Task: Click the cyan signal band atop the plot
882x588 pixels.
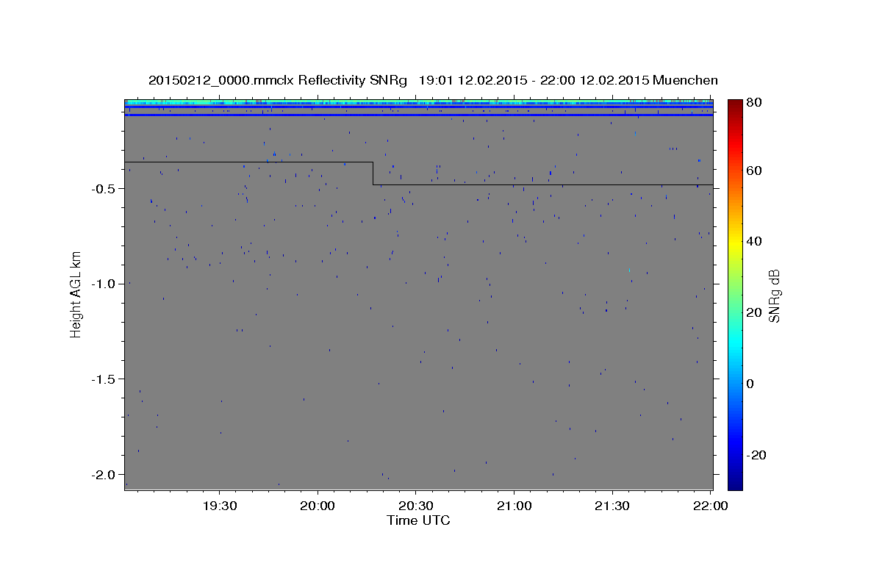Action: 418,102
